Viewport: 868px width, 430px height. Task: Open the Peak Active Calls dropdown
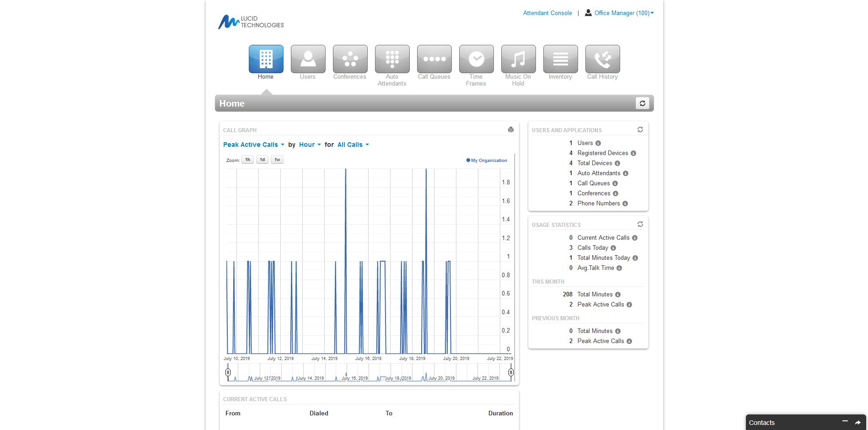(254, 145)
